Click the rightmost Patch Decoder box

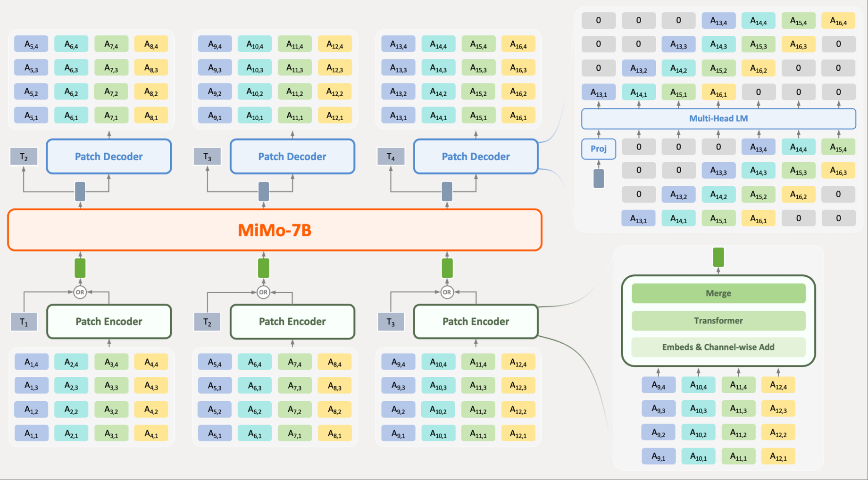tap(476, 157)
